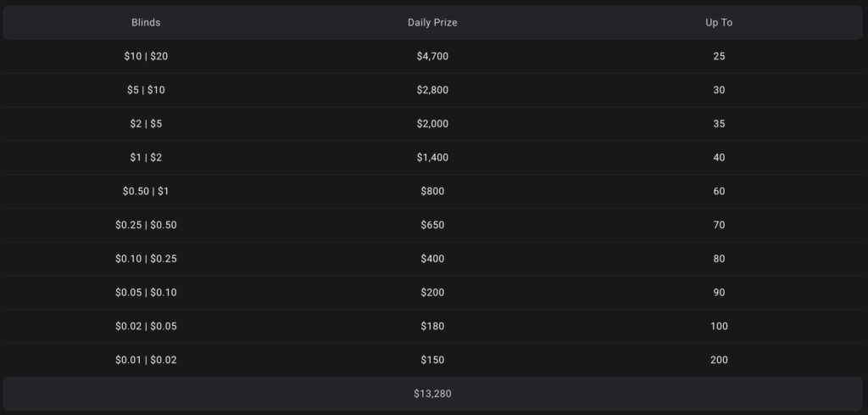
Task: Click the $2 | $5 blinds row
Action: point(146,124)
